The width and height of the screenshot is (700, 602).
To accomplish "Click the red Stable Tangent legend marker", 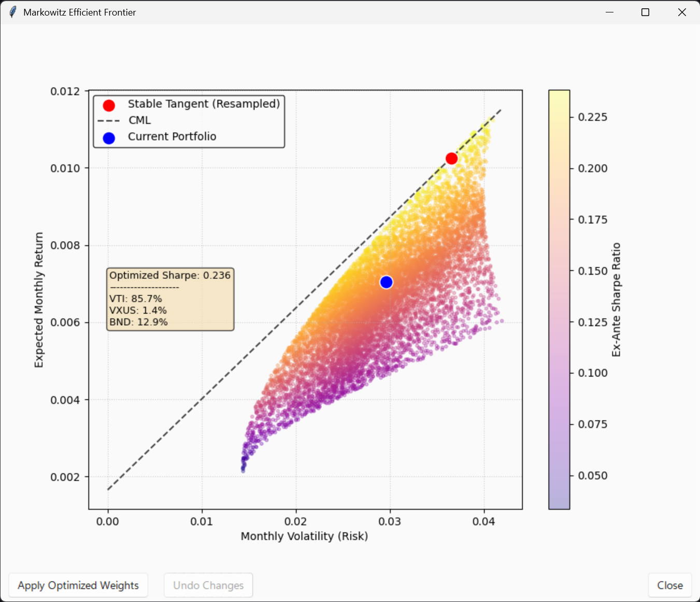I will pyautogui.click(x=109, y=106).
